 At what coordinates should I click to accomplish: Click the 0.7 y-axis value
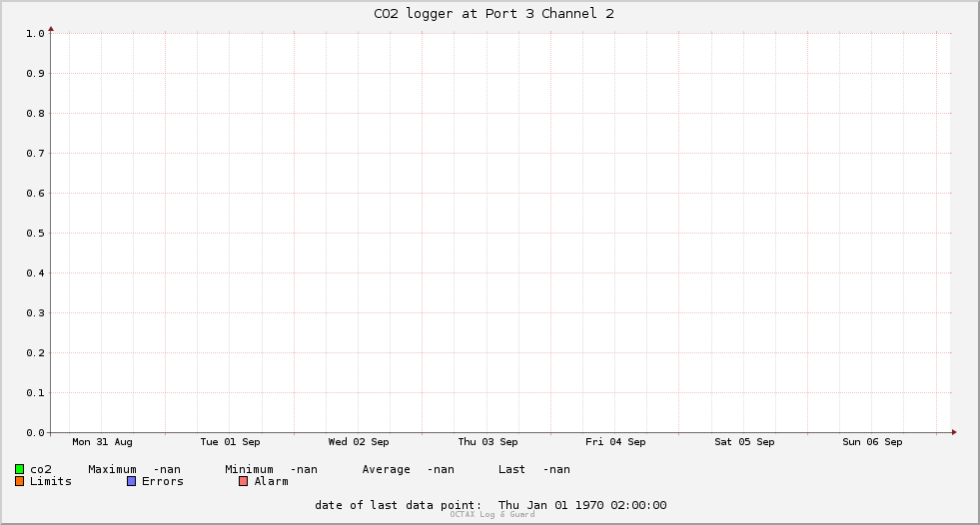pyautogui.click(x=35, y=154)
